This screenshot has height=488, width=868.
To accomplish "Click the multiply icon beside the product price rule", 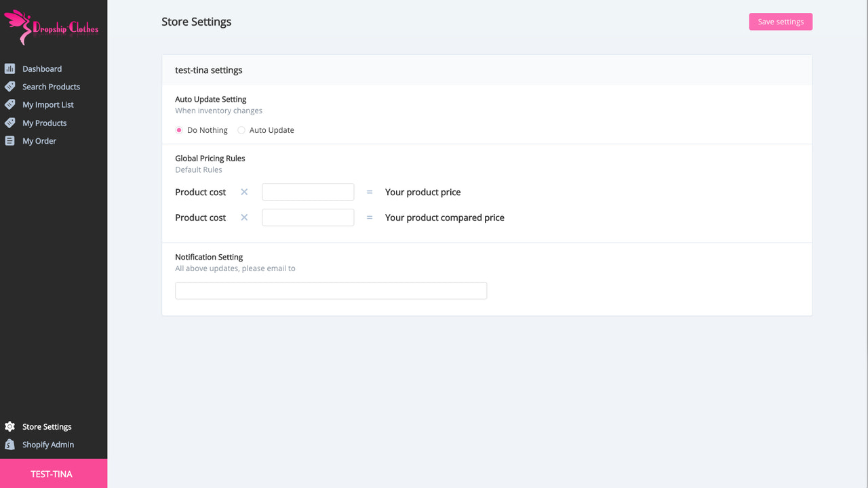I will 243,192.
